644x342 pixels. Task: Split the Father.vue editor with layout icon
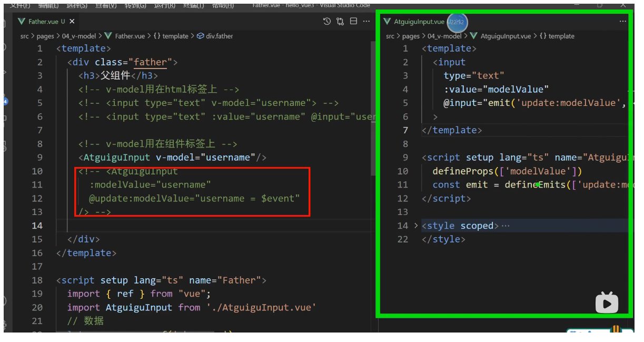point(353,22)
